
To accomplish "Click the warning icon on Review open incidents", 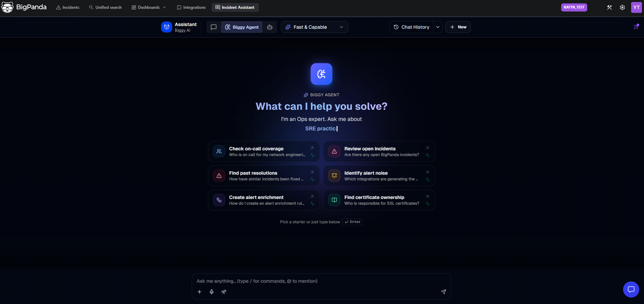I will click(x=334, y=151).
